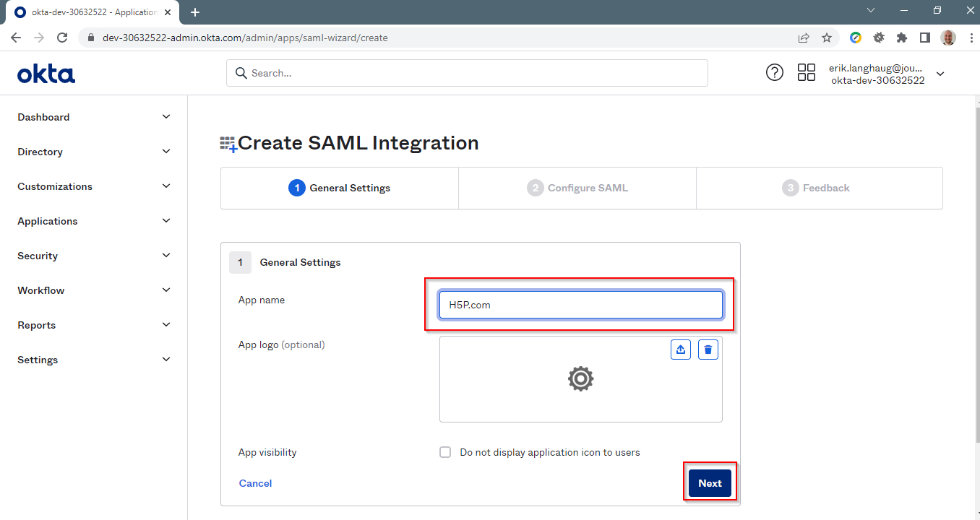Click the 'App visibility' label

(x=267, y=452)
